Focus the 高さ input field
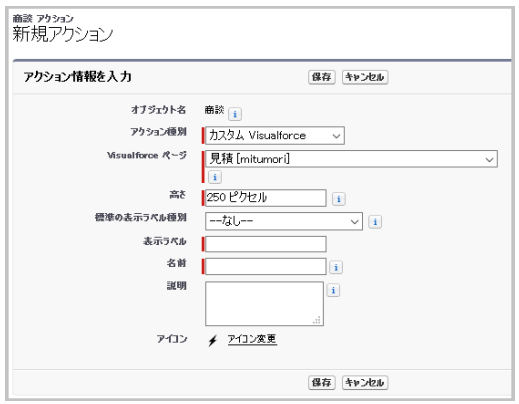 click(x=266, y=198)
